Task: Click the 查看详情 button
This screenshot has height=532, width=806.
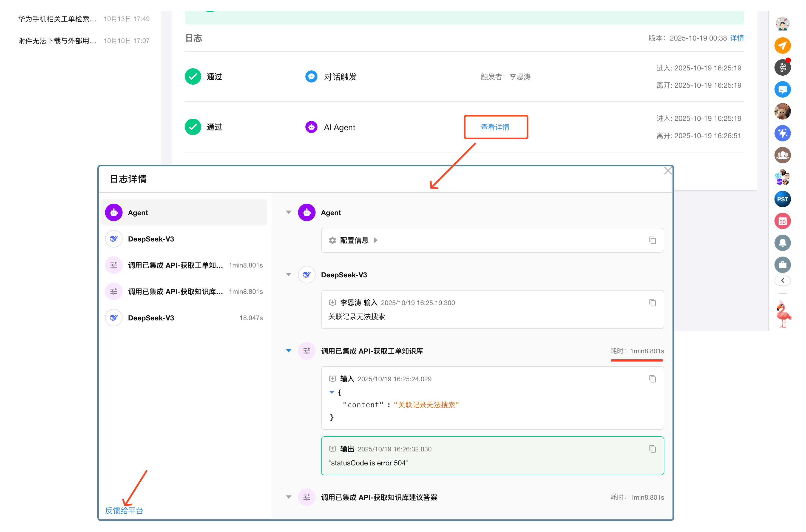Action: pyautogui.click(x=495, y=127)
